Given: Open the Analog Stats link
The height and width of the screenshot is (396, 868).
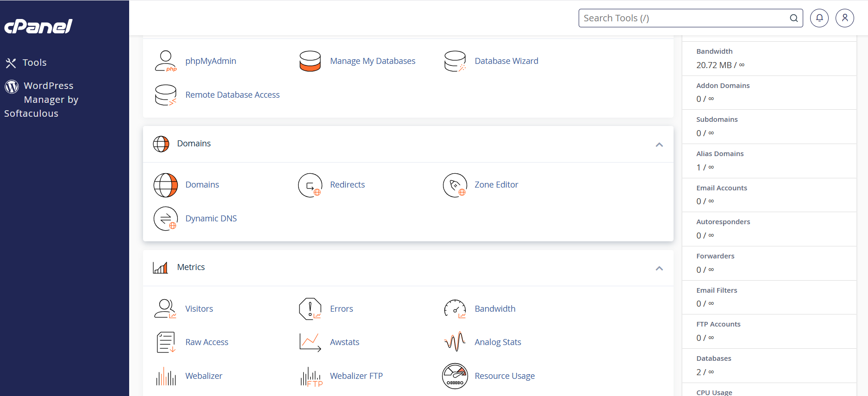Looking at the screenshot, I should coord(498,342).
